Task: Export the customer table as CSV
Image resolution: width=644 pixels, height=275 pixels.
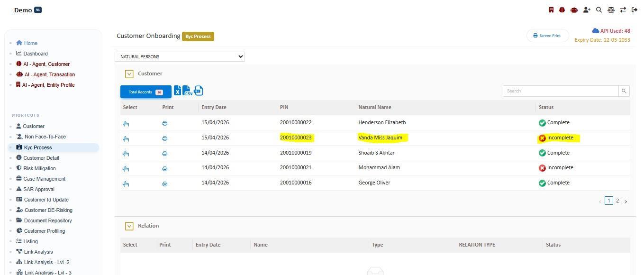Action: click(x=187, y=91)
